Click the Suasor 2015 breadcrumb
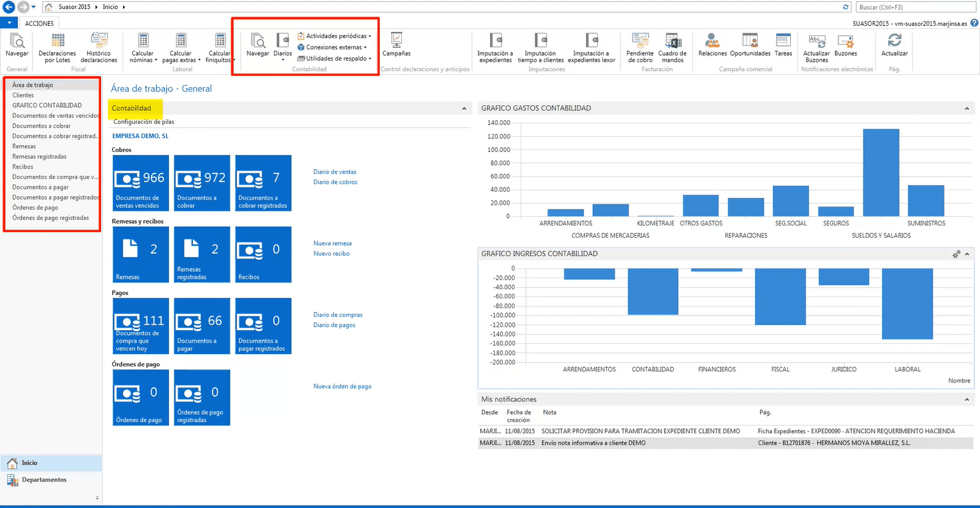This screenshot has height=508, width=980. [x=74, y=7]
